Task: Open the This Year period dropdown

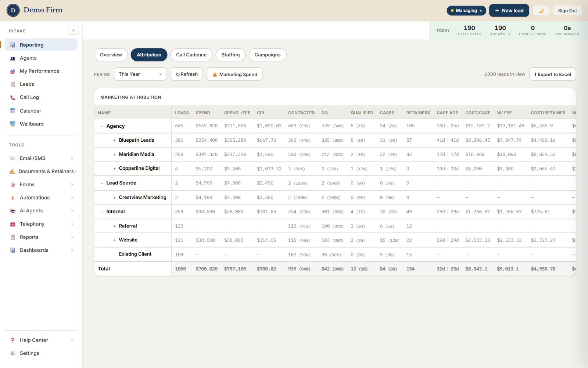Action: 140,74
